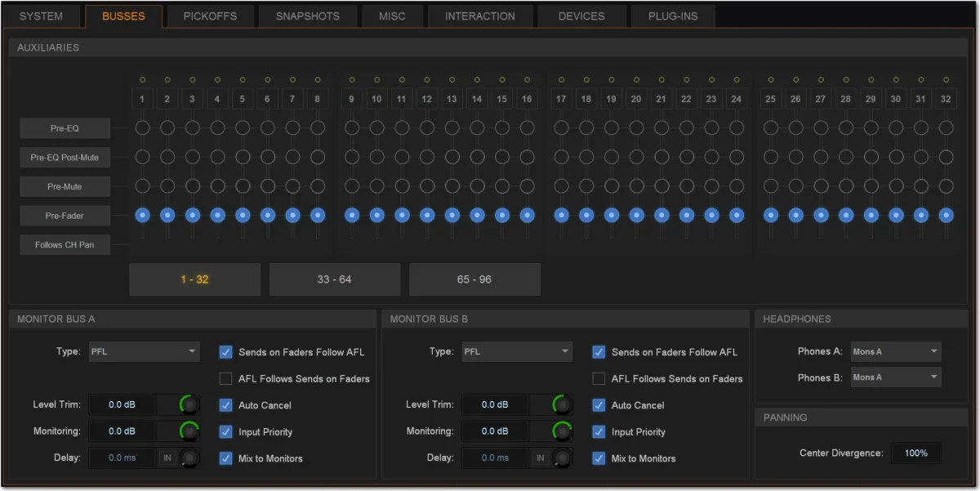The height and width of the screenshot is (491, 980).
Task: Click the indicator dot above aux 14
Action: (x=477, y=80)
